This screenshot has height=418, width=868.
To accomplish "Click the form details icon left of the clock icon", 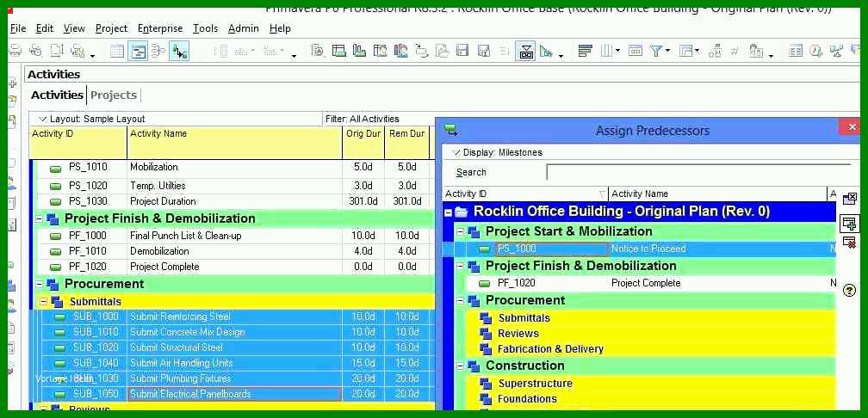I will point(796,52).
